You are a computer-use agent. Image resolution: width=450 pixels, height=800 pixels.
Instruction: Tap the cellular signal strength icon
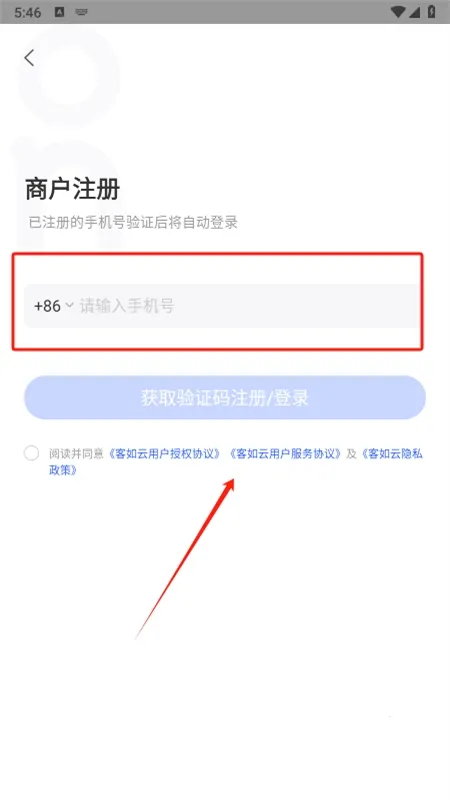(416, 12)
